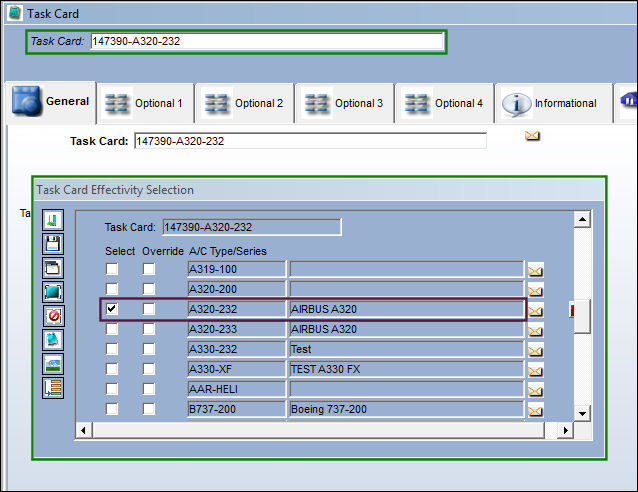Switch to the General tab
This screenshot has width=638, height=492.
click(51, 102)
